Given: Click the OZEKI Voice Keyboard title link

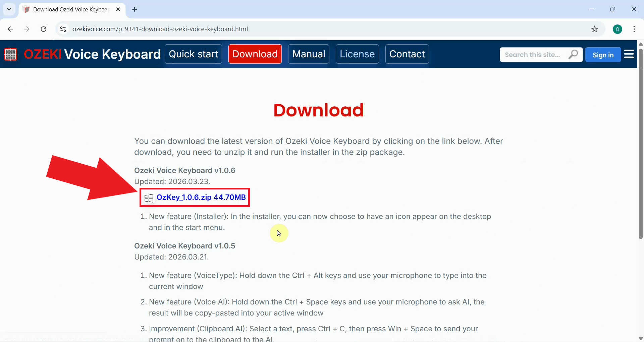Looking at the screenshot, I should (92, 54).
